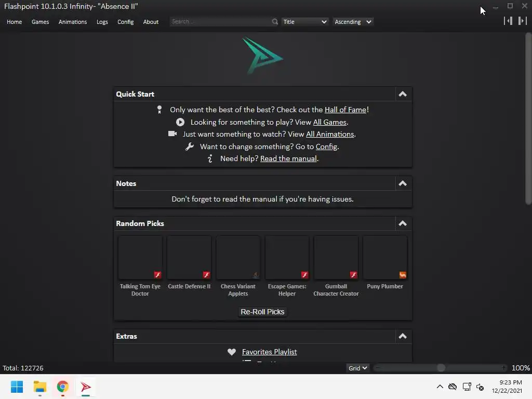The width and height of the screenshot is (532, 399).
Task: Click Flash badge on Escape Games: Helper
Action: 304,275
